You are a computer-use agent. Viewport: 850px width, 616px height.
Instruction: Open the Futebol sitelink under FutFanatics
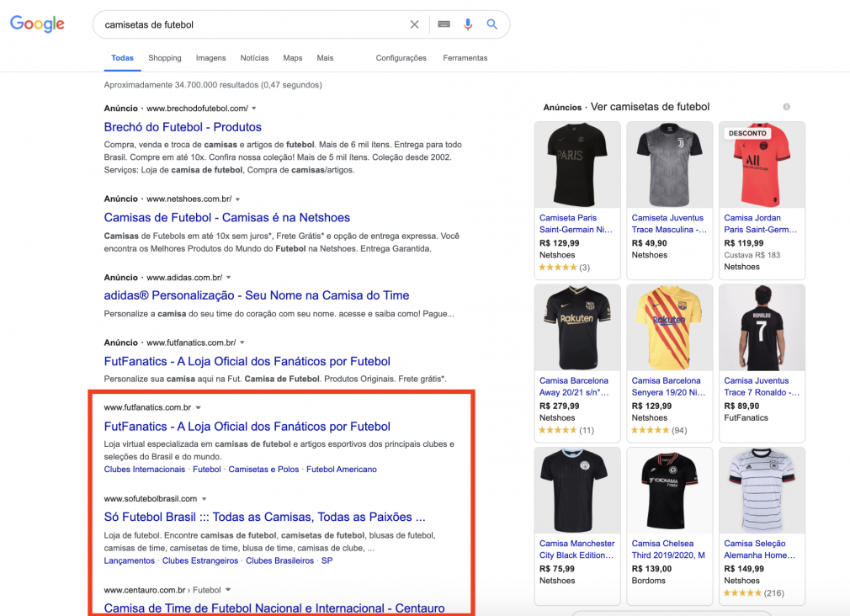click(207, 470)
